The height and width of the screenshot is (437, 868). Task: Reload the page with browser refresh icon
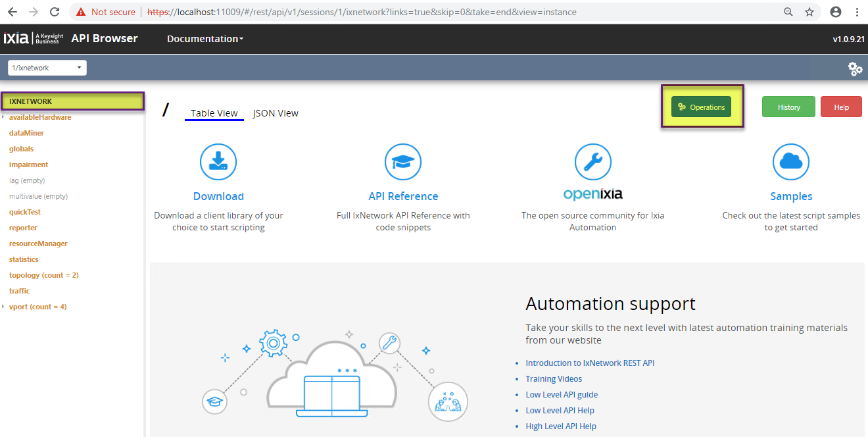coord(55,12)
